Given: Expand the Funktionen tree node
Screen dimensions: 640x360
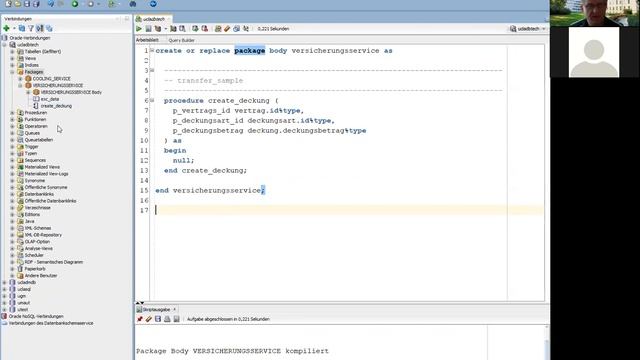Looking at the screenshot, I should pyautogui.click(x=12, y=120).
